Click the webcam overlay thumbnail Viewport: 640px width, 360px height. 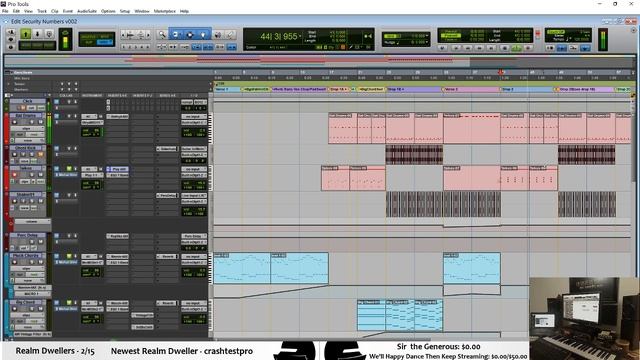tap(584, 318)
